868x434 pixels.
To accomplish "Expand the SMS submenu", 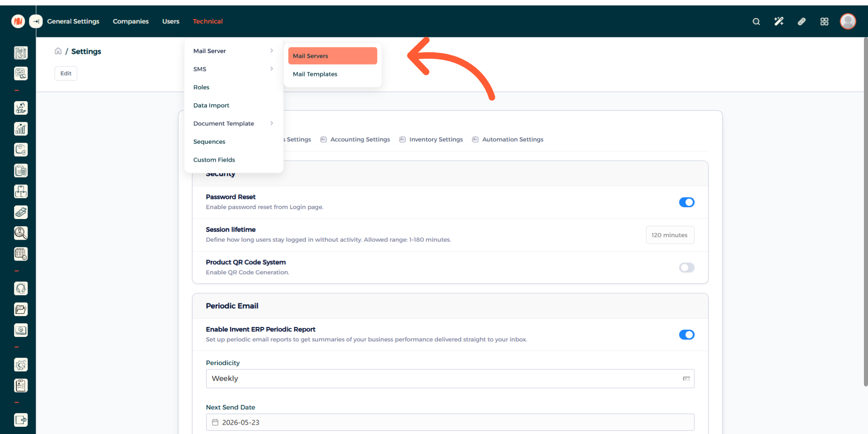I will [234, 69].
